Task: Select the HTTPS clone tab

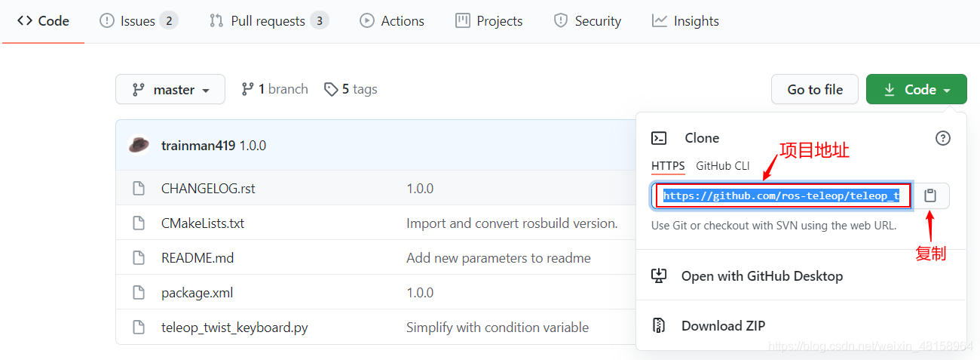Action: [x=668, y=166]
